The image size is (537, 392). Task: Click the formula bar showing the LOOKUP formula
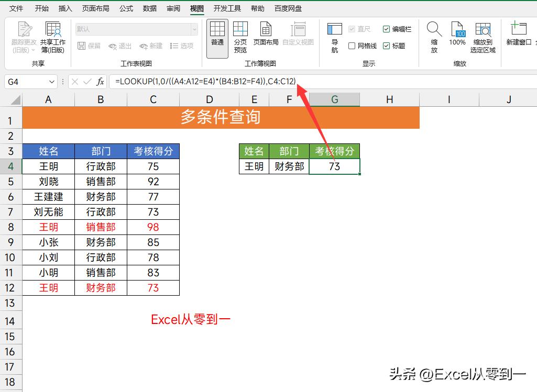(x=210, y=82)
